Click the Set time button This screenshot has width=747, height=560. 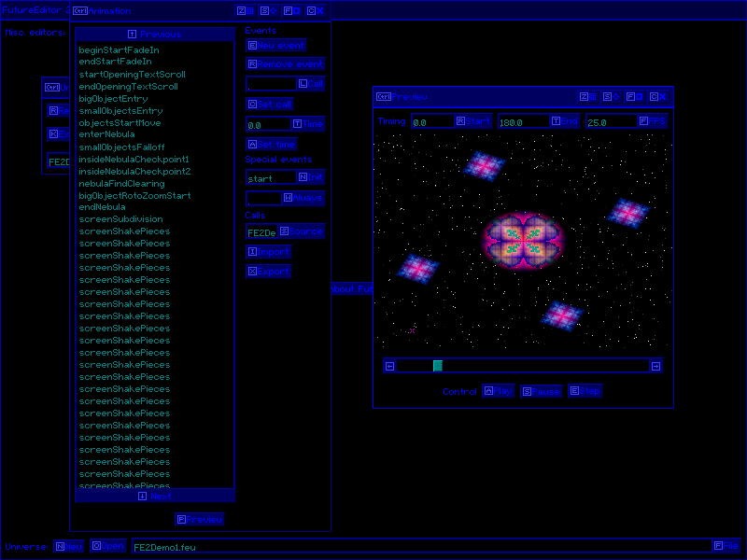click(272, 145)
